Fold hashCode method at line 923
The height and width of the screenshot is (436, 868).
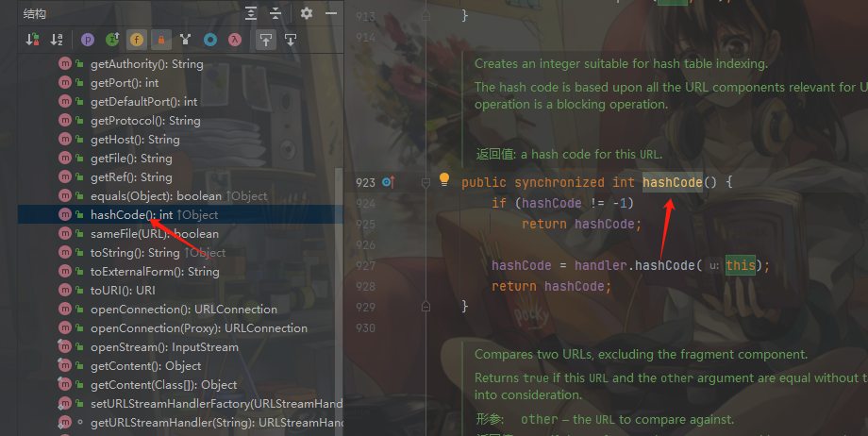coord(426,183)
